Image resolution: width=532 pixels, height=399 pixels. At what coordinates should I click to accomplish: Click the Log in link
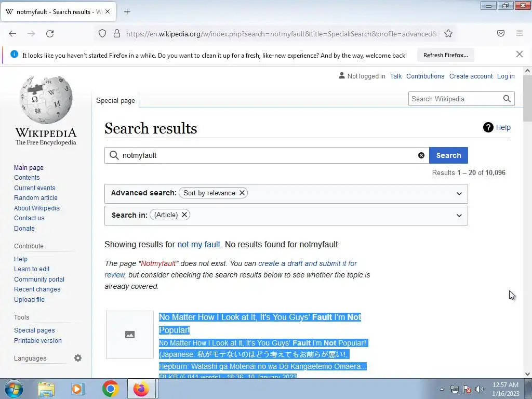pyautogui.click(x=506, y=76)
